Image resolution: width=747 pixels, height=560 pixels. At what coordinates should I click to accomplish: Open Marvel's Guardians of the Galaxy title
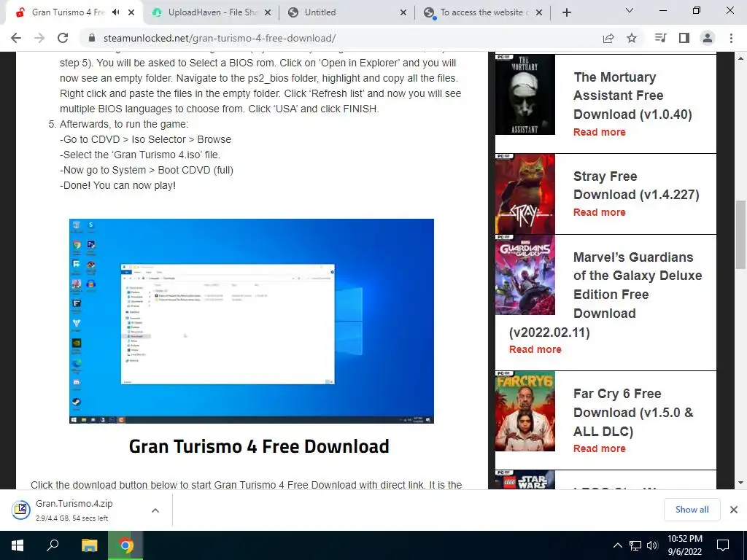pyautogui.click(x=605, y=295)
